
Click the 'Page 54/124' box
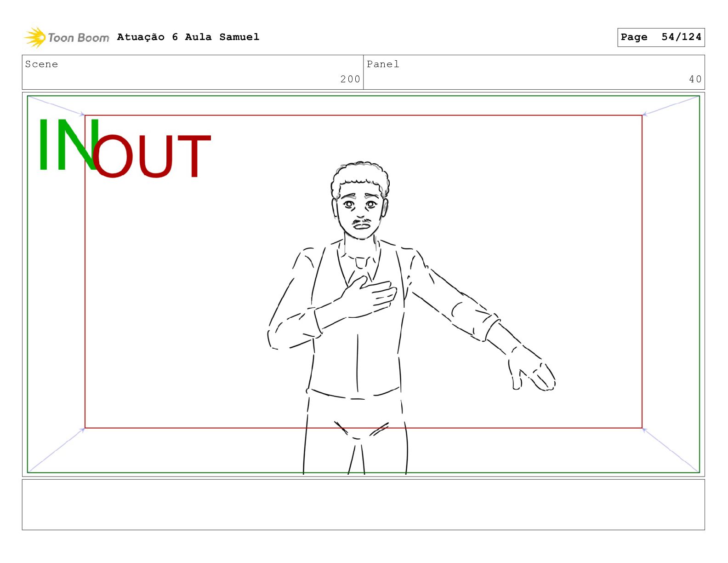coord(661,37)
